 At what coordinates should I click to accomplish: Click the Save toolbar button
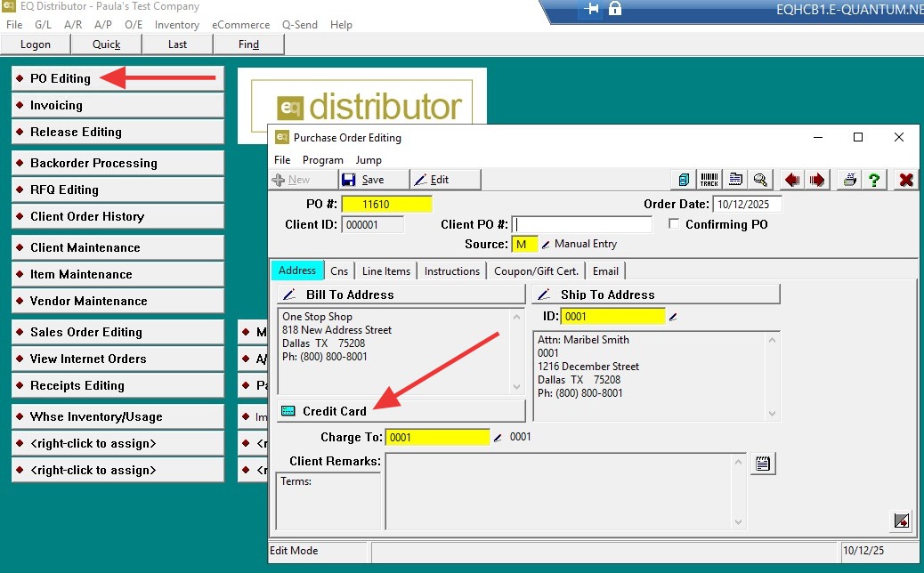374,180
